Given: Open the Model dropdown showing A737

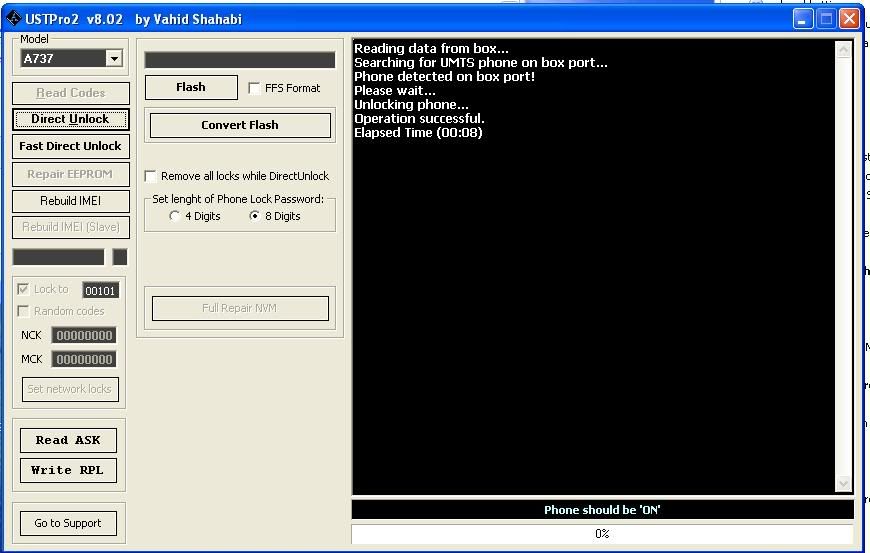Looking at the screenshot, I should point(114,58).
